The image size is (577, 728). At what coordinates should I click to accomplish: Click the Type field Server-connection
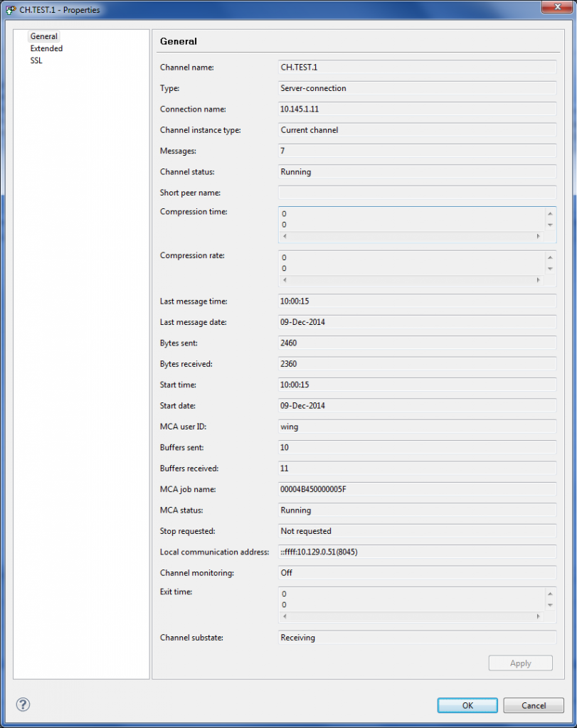pyautogui.click(x=417, y=87)
